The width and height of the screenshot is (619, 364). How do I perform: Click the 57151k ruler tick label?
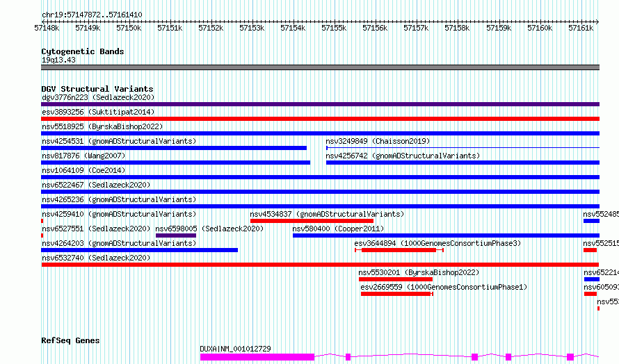click(x=170, y=28)
